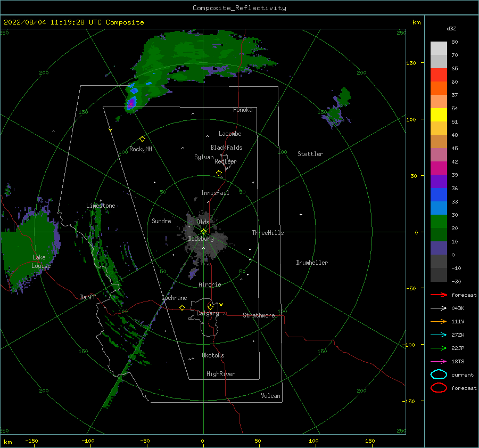This screenshot has height=448, width=479.
Task: Click the magenta 39 dBZ color swatch
Action: pyautogui.click(x=439, y=168)
